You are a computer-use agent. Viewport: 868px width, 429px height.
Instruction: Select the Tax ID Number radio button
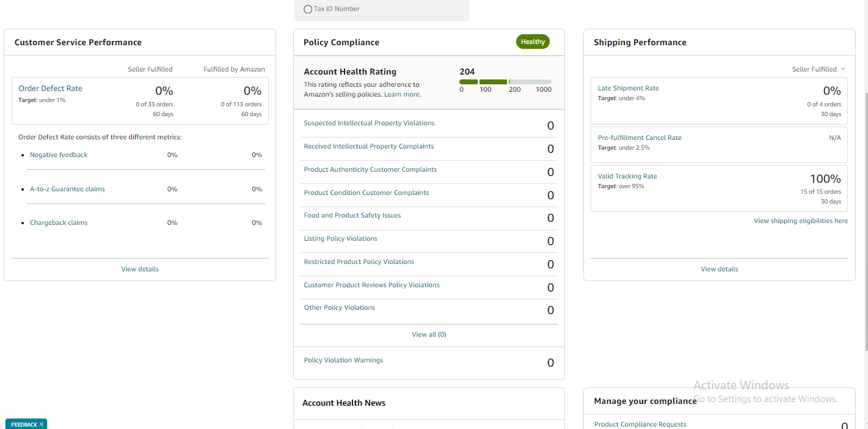click(x=308, y=9)
